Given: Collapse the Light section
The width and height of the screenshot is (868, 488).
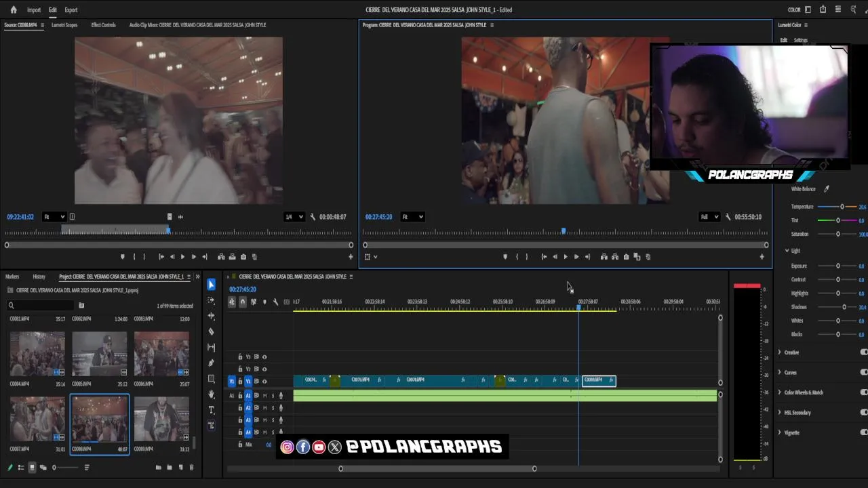Looking at the screenshot, I should 787,251.
